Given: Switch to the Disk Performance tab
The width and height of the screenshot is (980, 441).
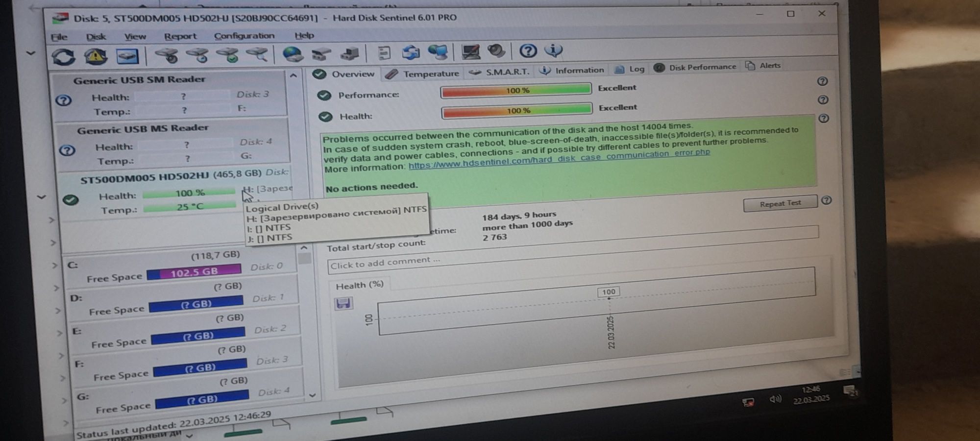Looking at the screenshot, I should [696, 68].
